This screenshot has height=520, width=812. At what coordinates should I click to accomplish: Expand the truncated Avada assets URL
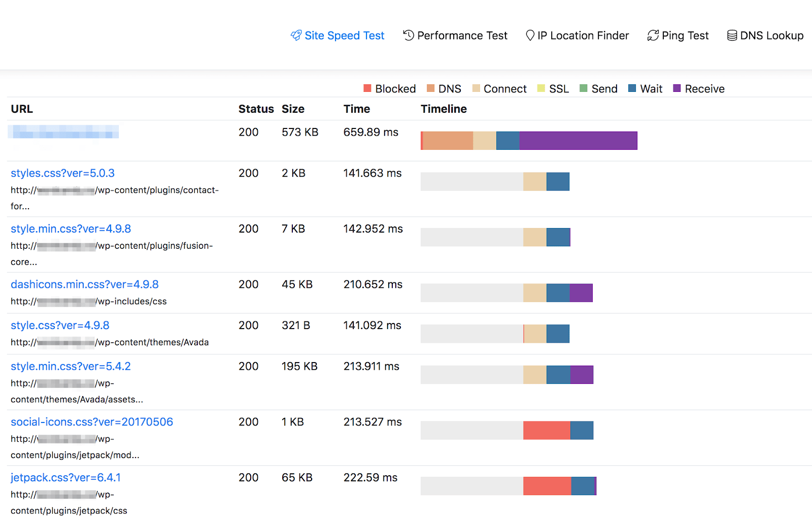pyautogui.click(x=77, y=400)
